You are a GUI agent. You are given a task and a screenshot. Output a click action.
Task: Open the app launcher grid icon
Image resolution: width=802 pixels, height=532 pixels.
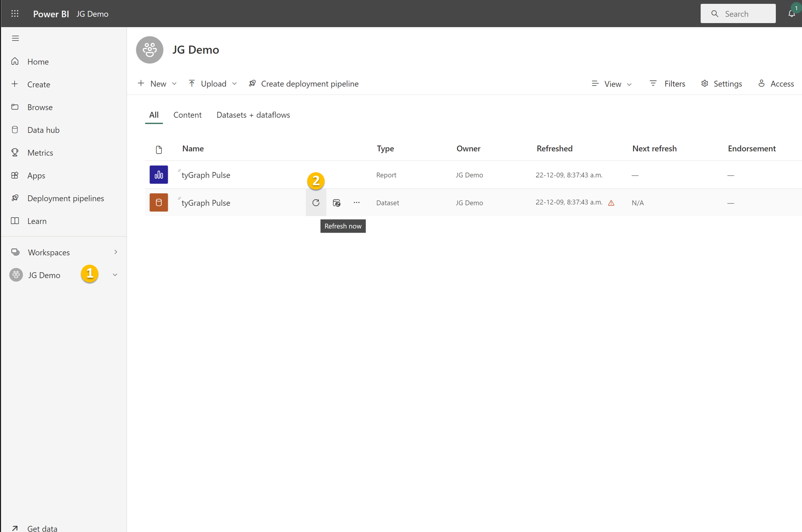pyautogui.click(x=15, y=14)
